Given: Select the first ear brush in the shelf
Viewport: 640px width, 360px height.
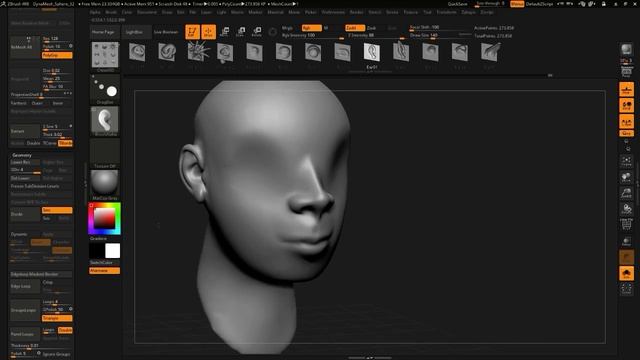Looking at the screenshot, I should tap(137, 53).
